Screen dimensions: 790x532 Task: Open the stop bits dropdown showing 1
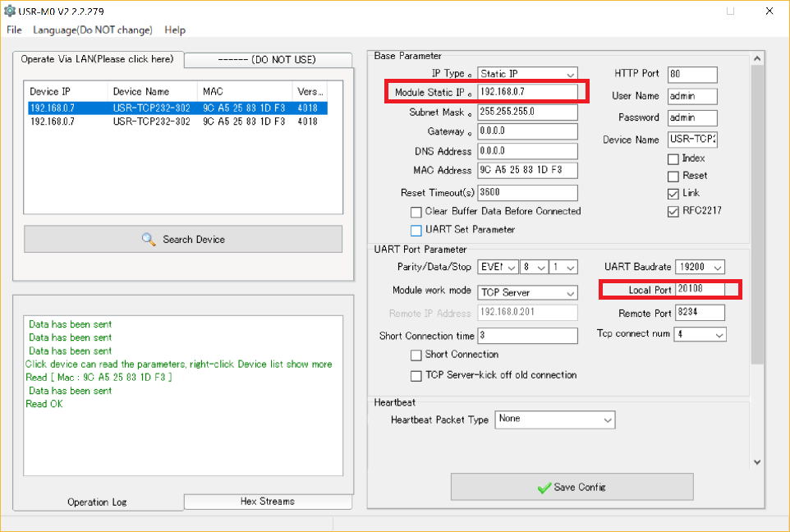coord(564,267)
